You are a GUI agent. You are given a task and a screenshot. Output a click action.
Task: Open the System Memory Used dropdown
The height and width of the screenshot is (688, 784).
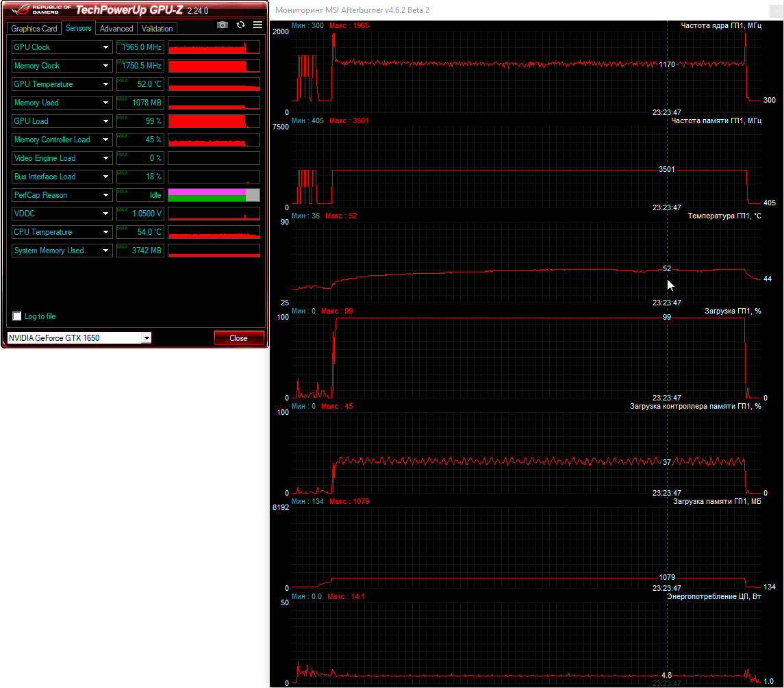click(105, 251)
